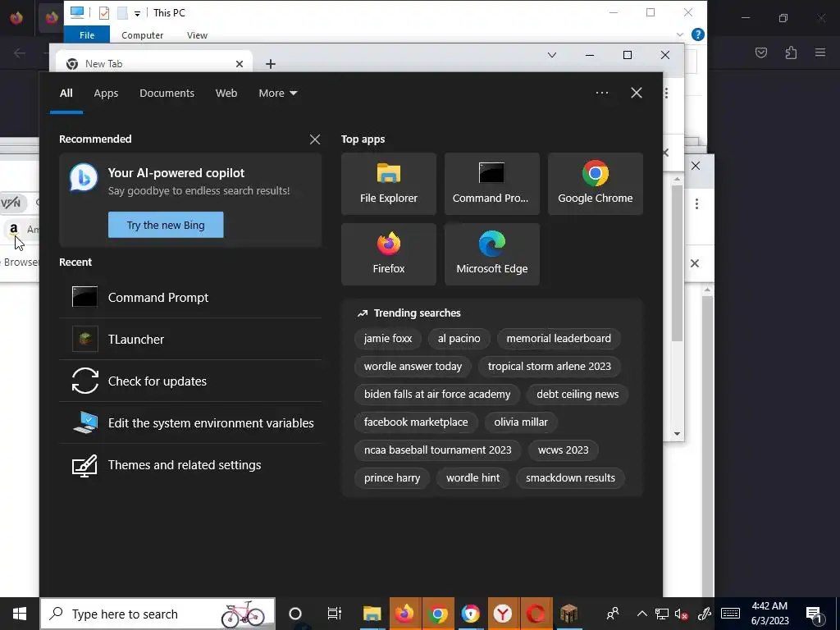Open the notification center icon
The height and width of the screenshot is (630, 840).
pos(815,614)
